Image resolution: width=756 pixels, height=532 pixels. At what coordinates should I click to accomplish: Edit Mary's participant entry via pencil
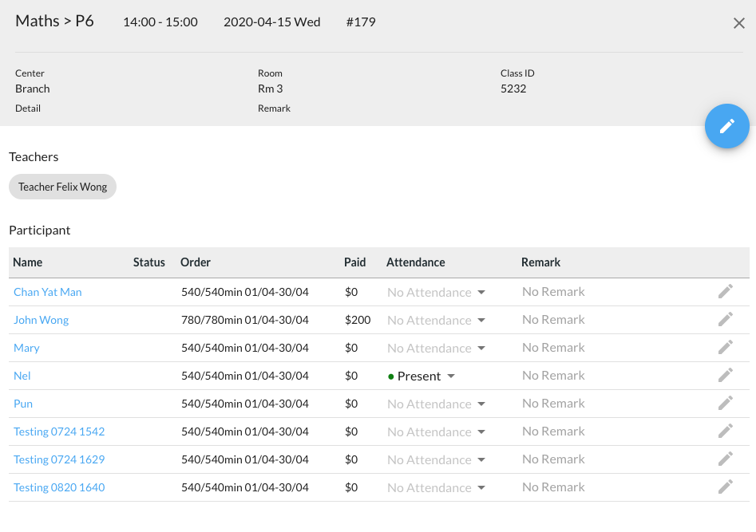tap(725, 348)
